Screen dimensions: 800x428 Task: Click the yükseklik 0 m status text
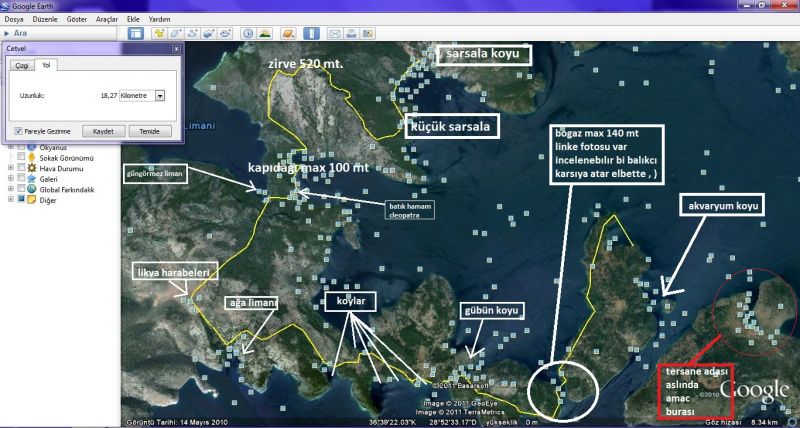click(511, 423)
